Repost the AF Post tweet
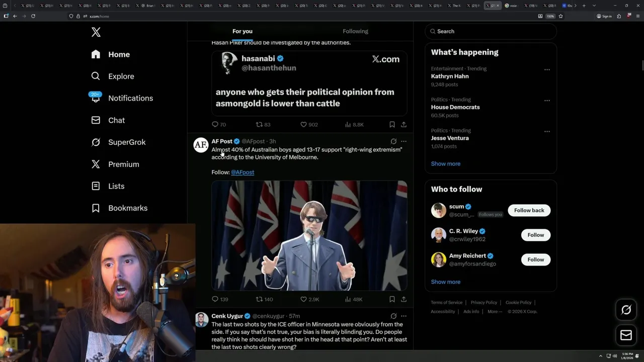The height and width of the screenshot is (362, 644). click(260, 299)
